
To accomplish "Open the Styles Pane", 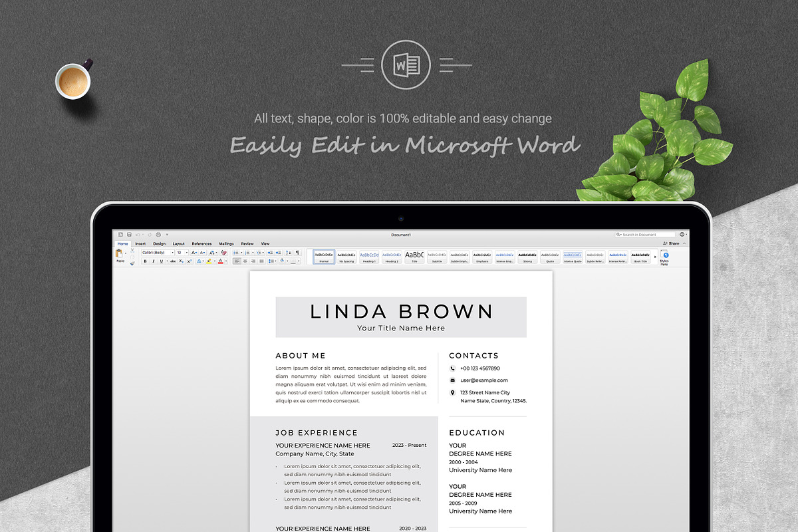I will tap(664, 258).
